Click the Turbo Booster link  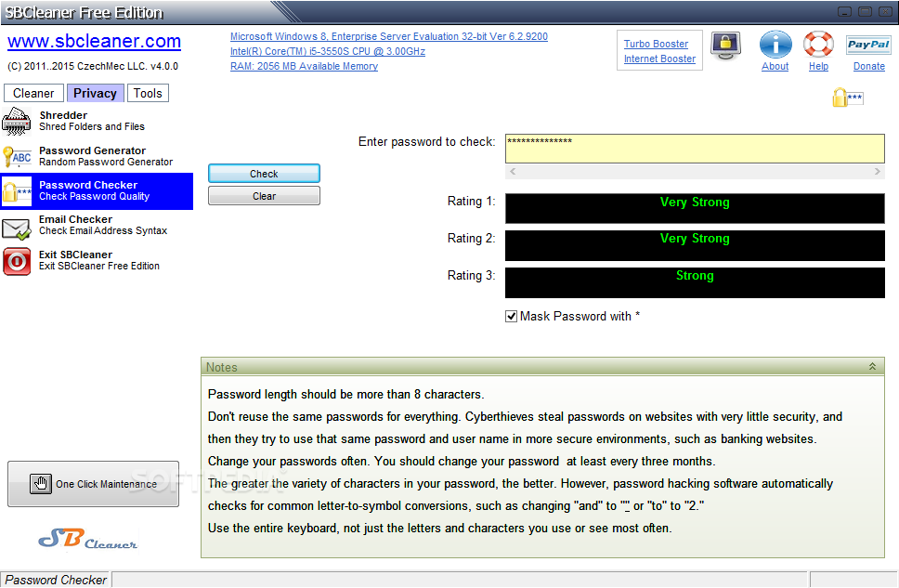click(x=656, y=45)
